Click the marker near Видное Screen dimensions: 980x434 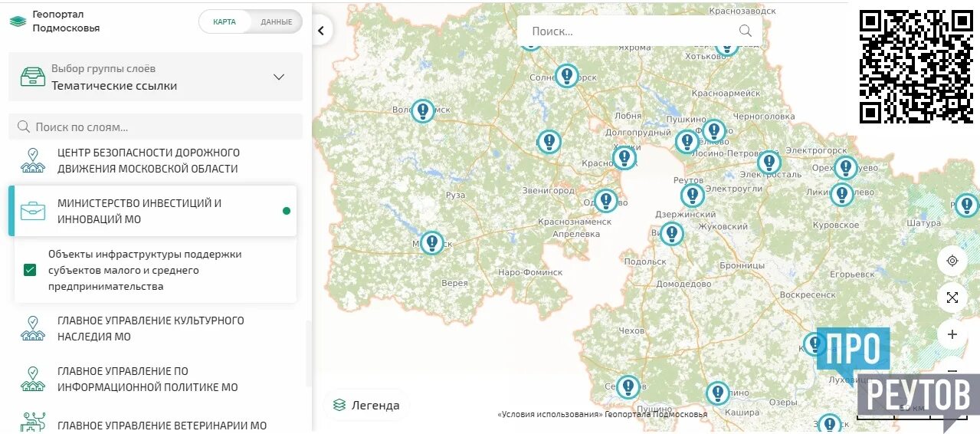click(x=672, y=234)
